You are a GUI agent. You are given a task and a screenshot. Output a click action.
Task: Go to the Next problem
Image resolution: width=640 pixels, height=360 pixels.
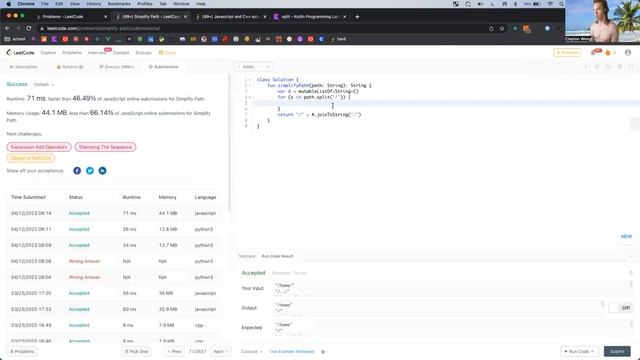(220, 351)
